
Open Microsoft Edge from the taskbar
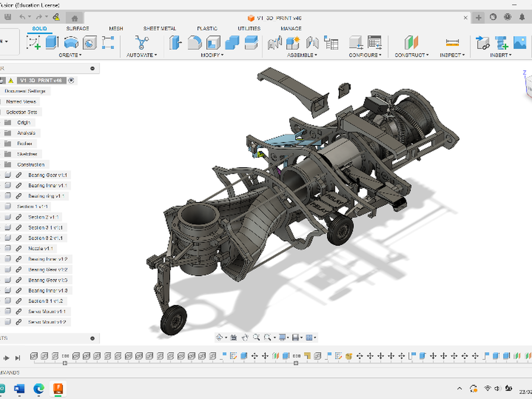click(x=39, y=389)
